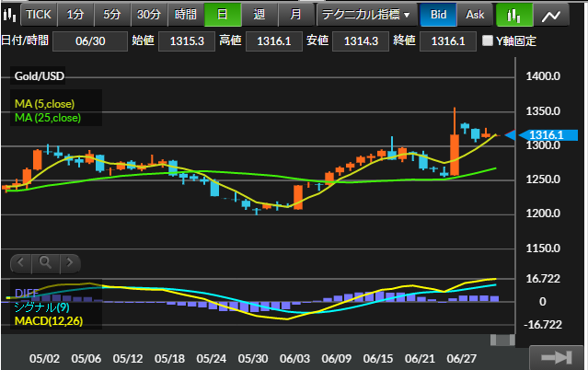Enable the Y軸固定 checkbox
The image size is (588, 370).
pos(487,40)
